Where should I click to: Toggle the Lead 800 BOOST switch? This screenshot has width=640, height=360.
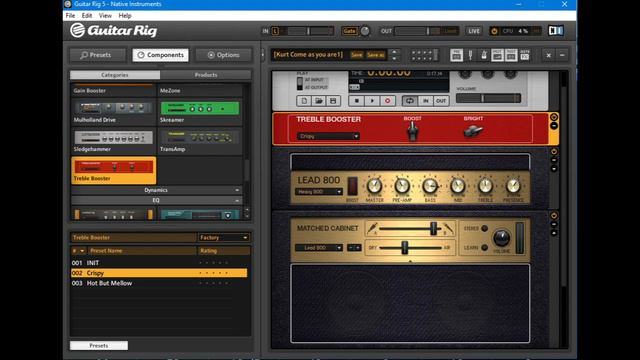click(x=352, y=186)
